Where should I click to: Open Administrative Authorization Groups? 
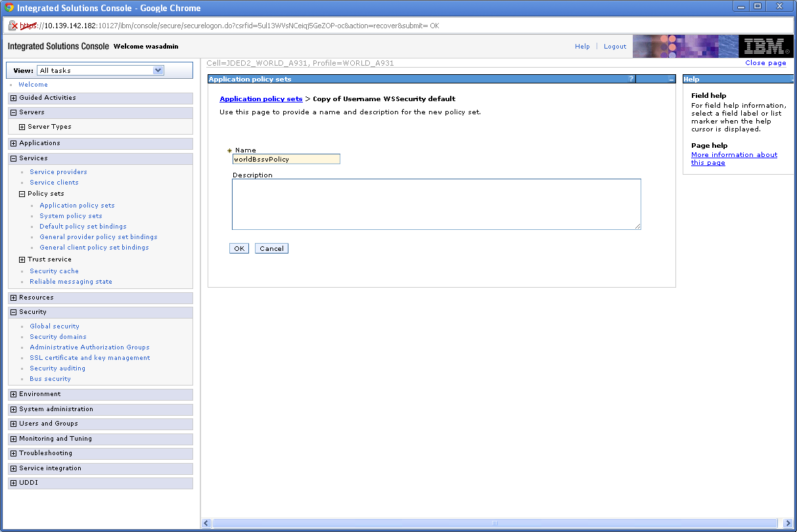(x=89, y=347)
